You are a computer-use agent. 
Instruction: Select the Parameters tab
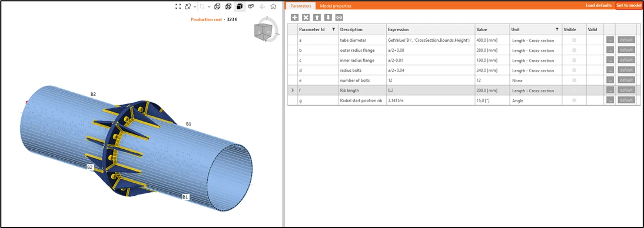click(x=301, y=6)
